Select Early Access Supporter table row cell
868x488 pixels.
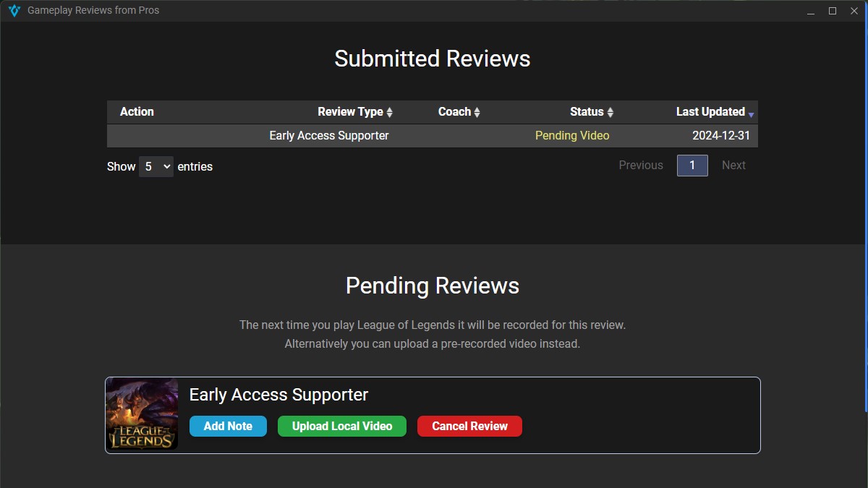(x=328, y=136)
